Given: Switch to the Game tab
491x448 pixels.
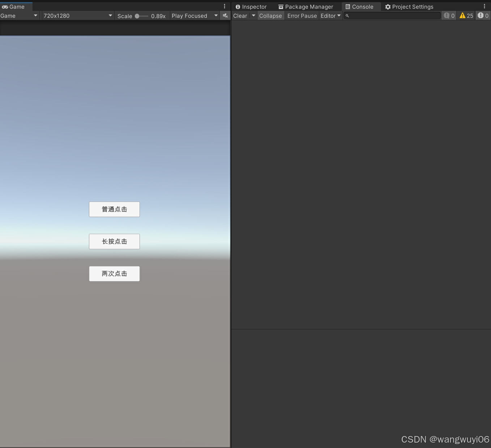Looking at the screenshot, I should 16,7.
